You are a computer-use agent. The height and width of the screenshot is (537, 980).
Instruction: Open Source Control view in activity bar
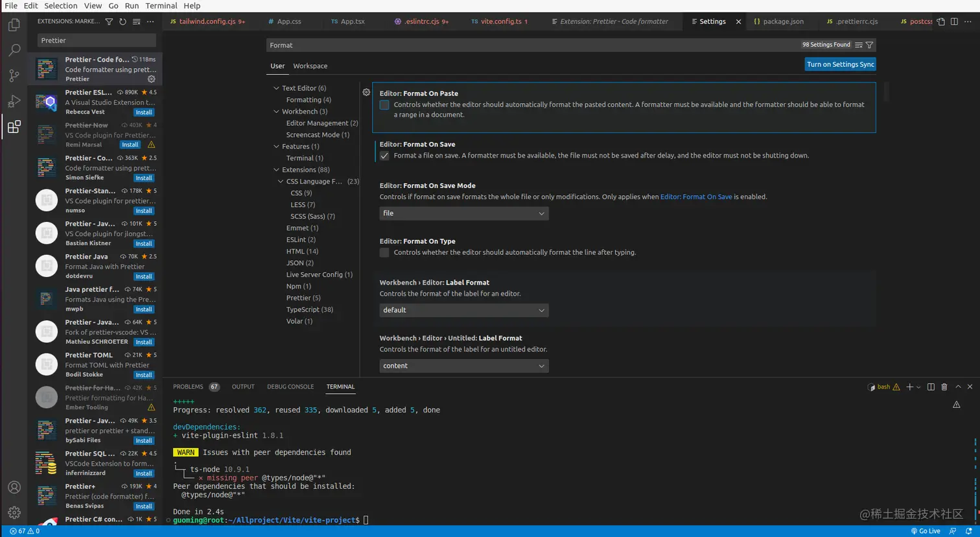tap(14, 76)
